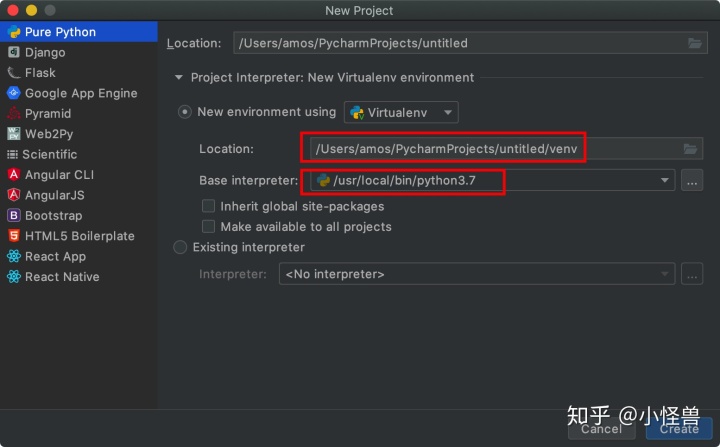The height and width of the screenshot is (447, 720).
Task: Edit project Location path untitled field
Action: pos(470,43)
